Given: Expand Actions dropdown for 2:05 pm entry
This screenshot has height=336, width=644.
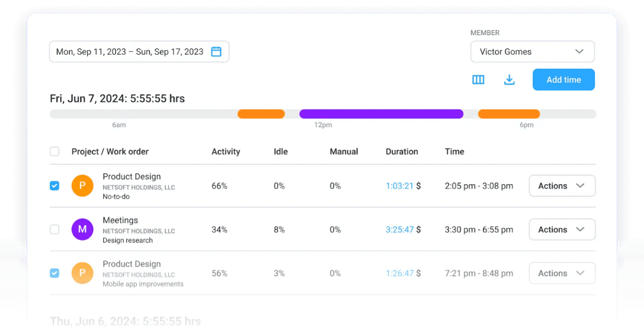Looking at the screenshot, I should [x=562, y=186].
